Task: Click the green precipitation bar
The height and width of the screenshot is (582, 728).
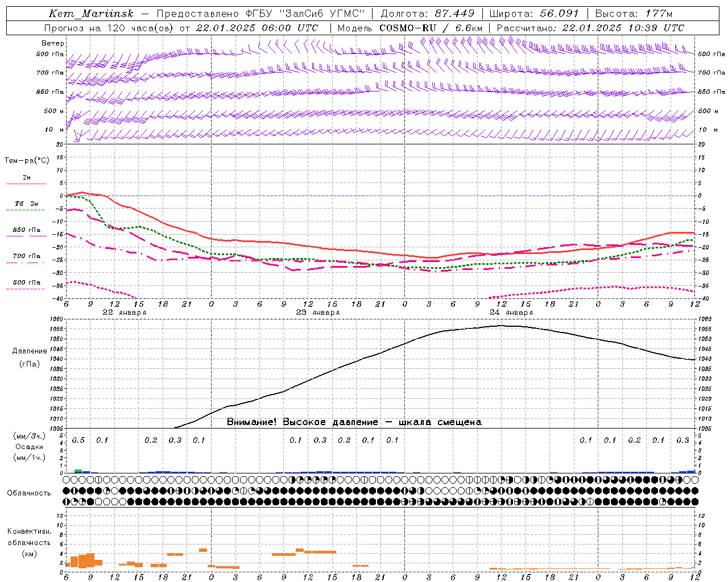Action: (78, 471)
